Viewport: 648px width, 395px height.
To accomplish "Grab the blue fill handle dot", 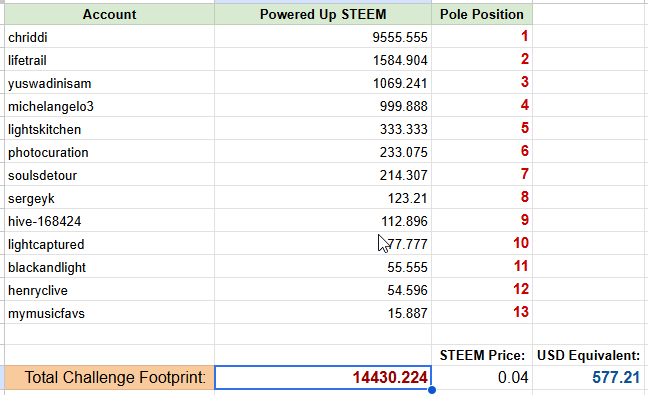I will [x=431, y=390].
